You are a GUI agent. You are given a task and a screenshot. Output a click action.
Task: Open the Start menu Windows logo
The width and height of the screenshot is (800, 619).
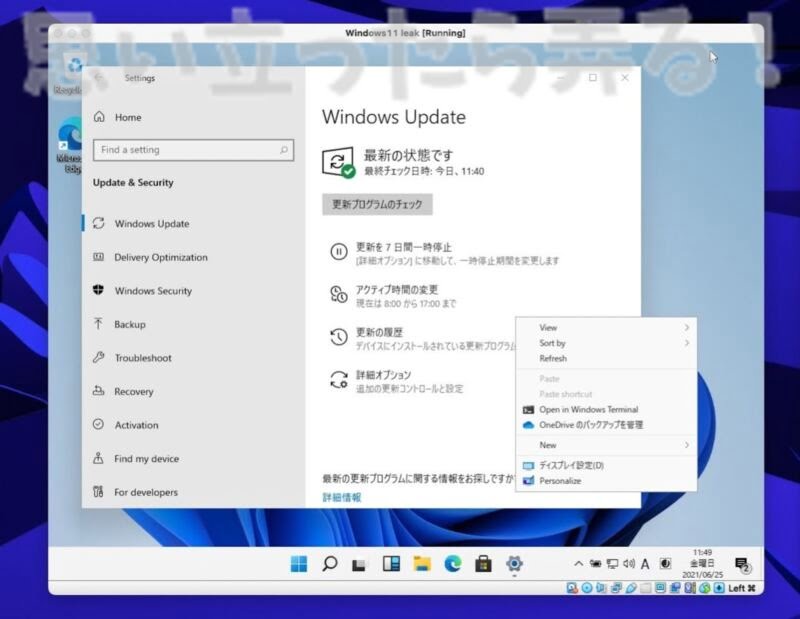[x=298, y=564]
